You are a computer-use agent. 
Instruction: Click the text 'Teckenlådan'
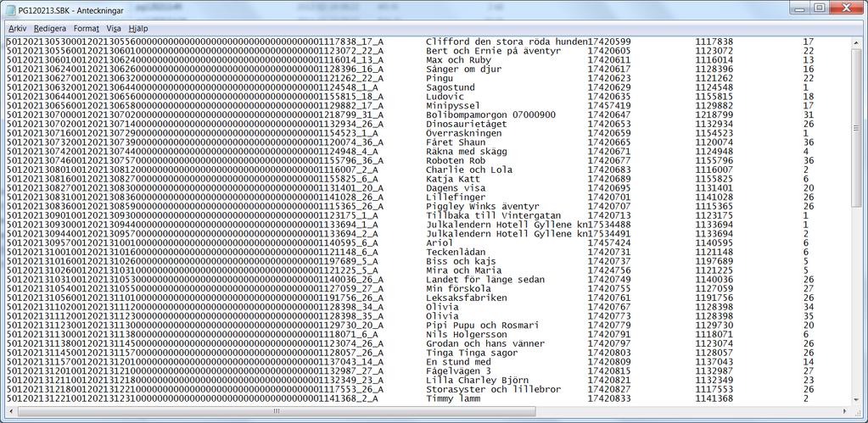point(456,252)
